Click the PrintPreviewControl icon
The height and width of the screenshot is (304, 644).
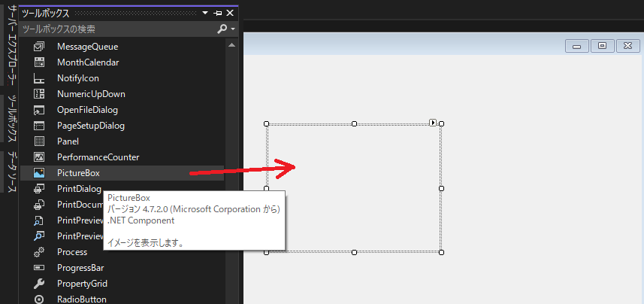tap(39, 220)
